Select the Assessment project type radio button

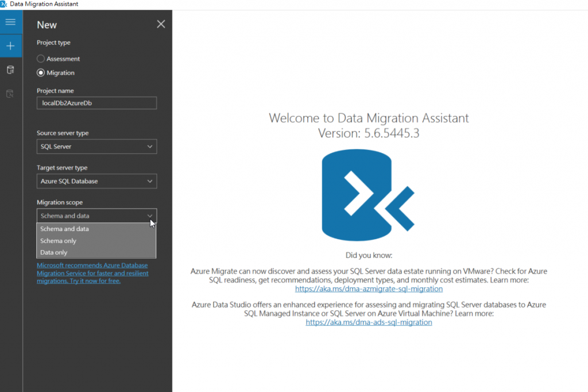pos(41,59)
